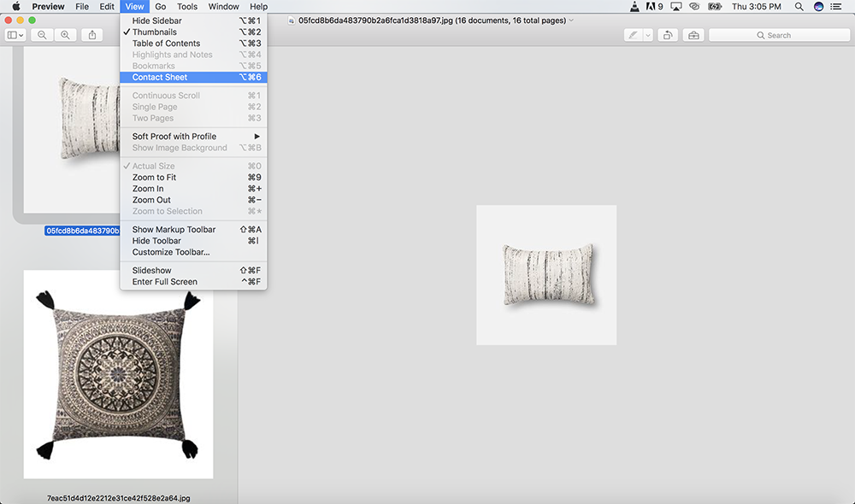Click the AirPlay display menu bar icon
Viewport: 855px width, 504px height.
pyautogui.click(x=676, y=7)
